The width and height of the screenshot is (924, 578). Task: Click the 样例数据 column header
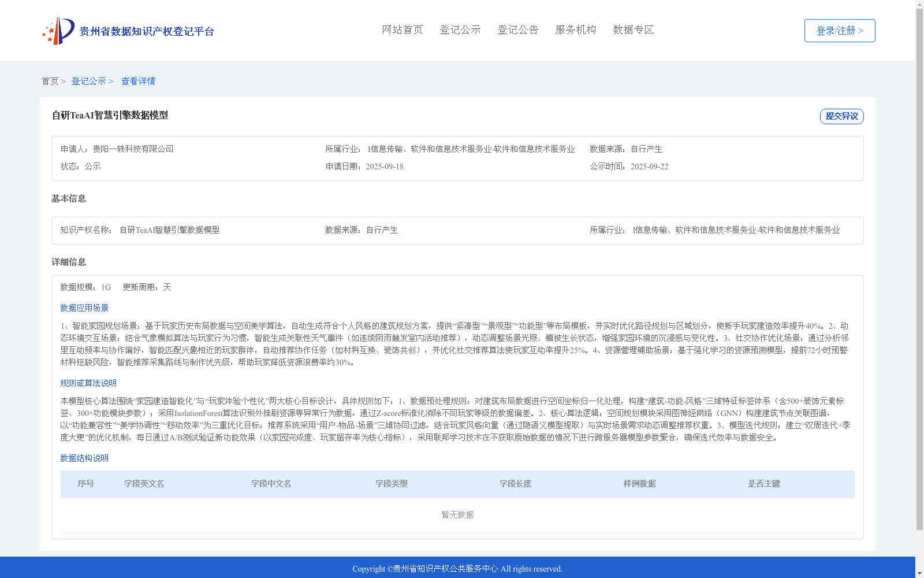tap(640, 484)
